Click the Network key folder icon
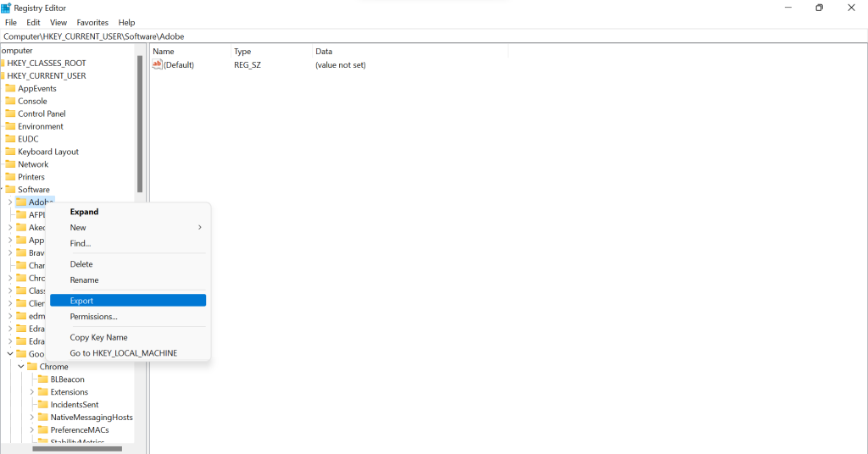 tap(10, 164)
